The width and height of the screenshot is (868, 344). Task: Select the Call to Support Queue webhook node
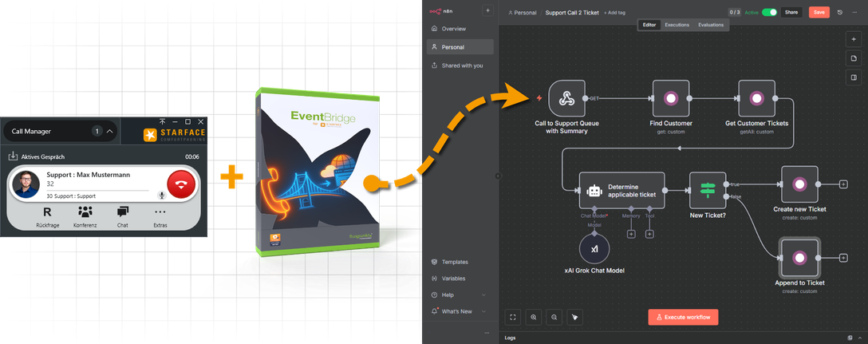566,99
